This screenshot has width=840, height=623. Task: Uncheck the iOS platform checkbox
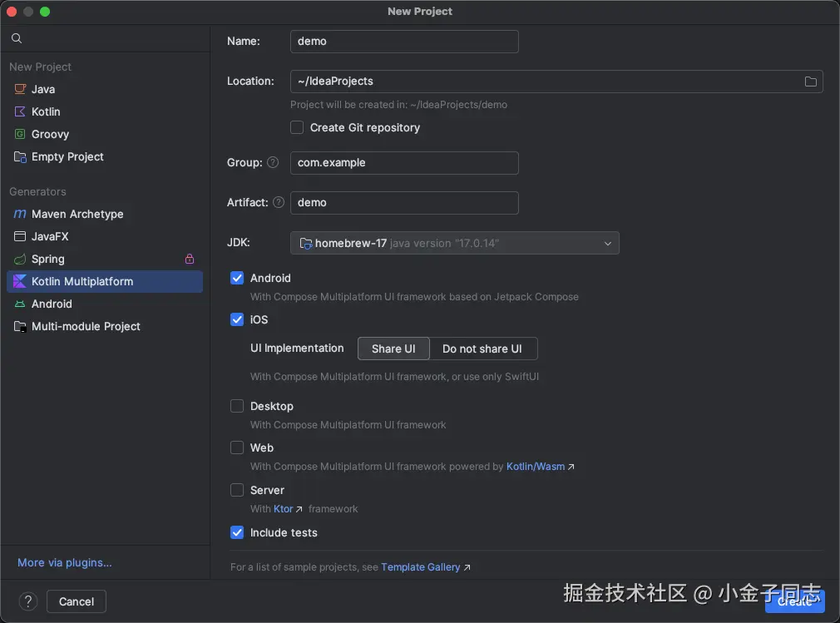click(237, 319)
